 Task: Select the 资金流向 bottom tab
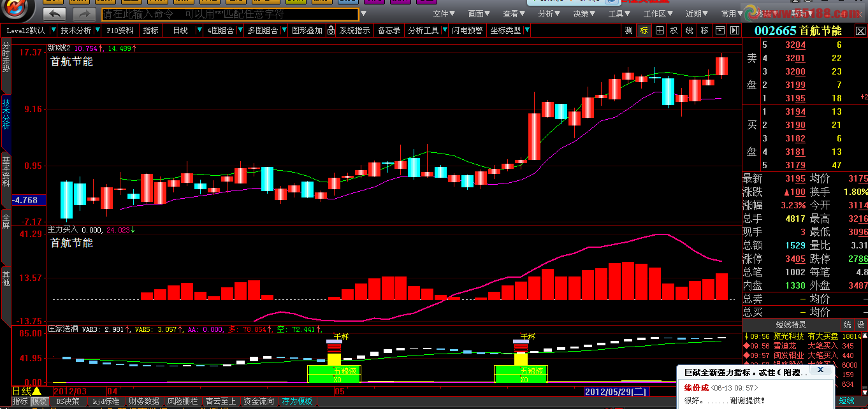pos(259,401)
